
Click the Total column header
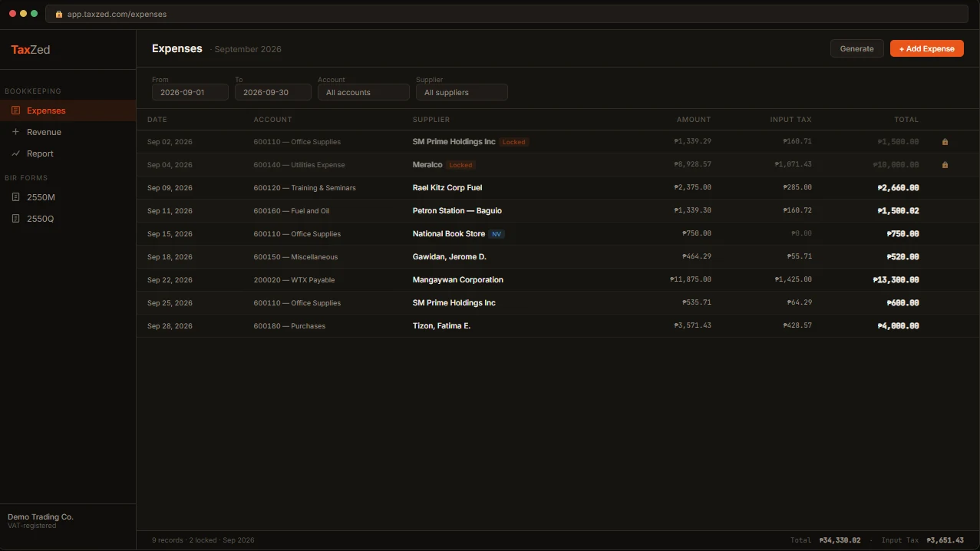tap(906, 120)
